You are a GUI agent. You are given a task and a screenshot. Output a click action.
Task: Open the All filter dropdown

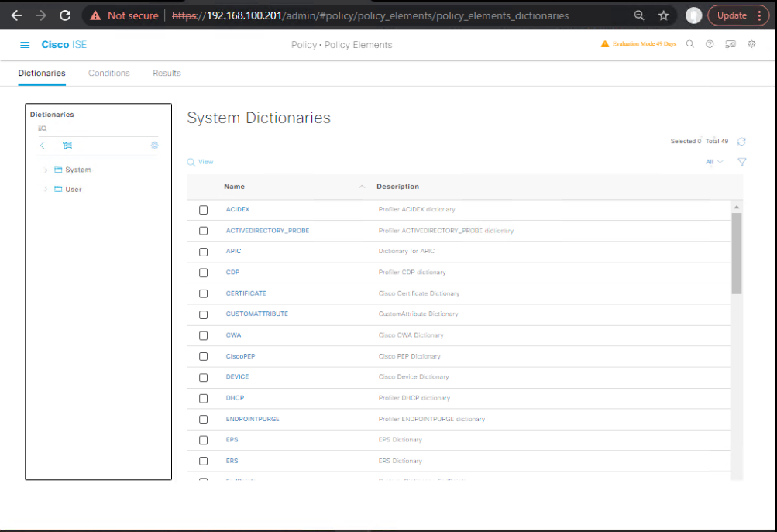(x=714, y=162)
